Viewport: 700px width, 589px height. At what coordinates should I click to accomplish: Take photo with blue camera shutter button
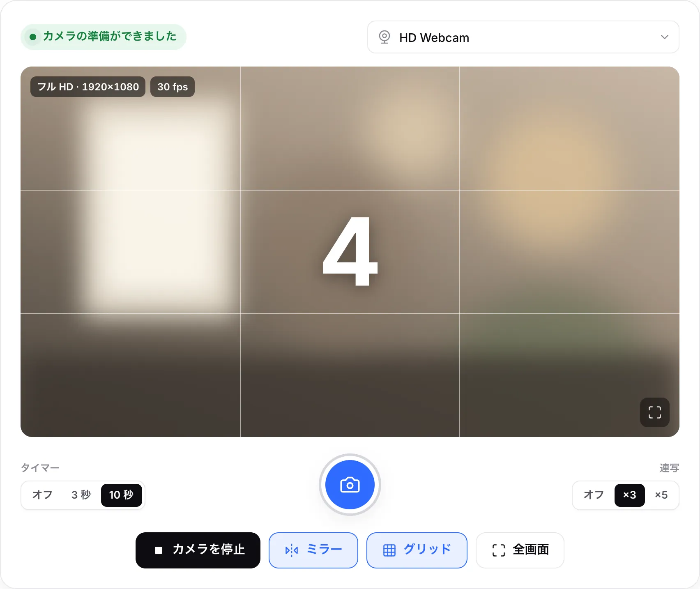coord(350,485)
